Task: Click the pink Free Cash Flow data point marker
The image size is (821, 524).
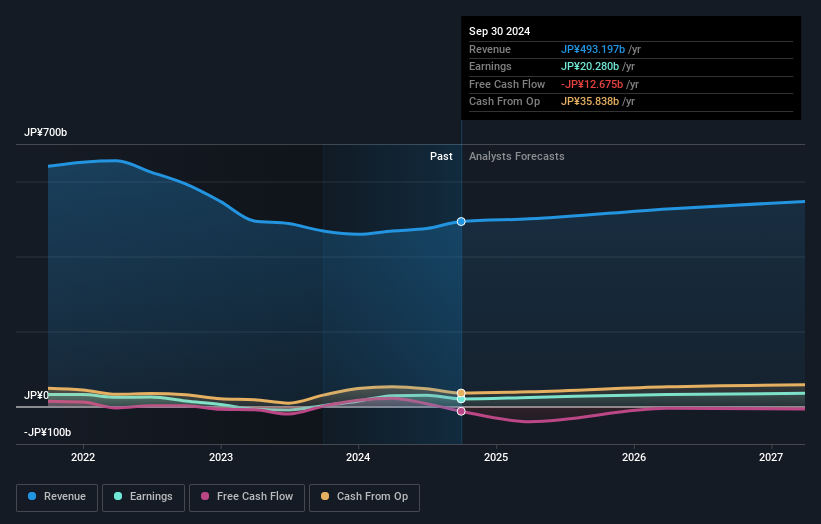Action: click(461, 411)
